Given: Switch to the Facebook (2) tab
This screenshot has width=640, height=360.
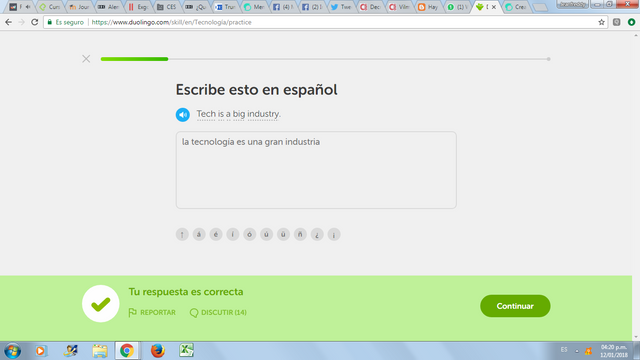Looking at the screenshot, I should (312, 7).
